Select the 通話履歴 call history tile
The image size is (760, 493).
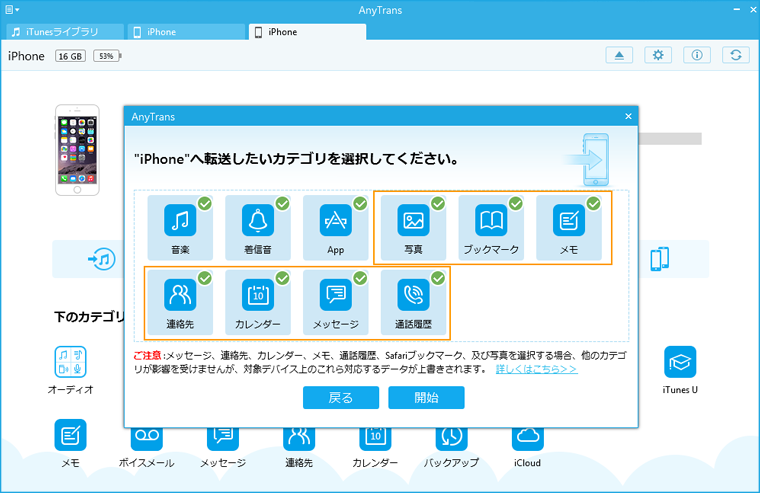[413, 302]
